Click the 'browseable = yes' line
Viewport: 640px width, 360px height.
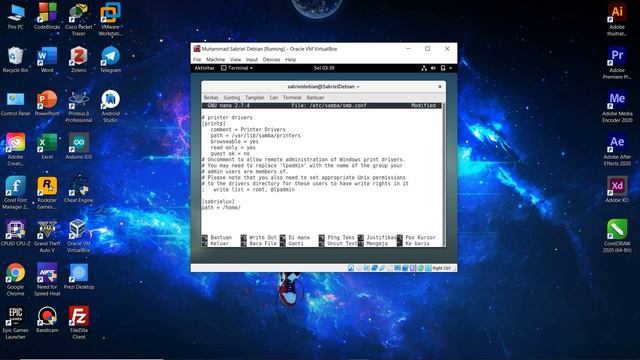tap(234, 141)
